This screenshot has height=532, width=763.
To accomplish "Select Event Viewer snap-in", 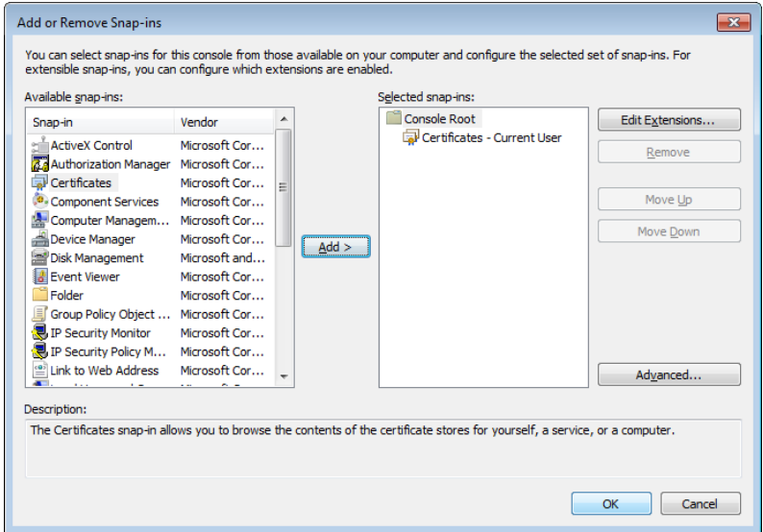I will click(86, 277).
